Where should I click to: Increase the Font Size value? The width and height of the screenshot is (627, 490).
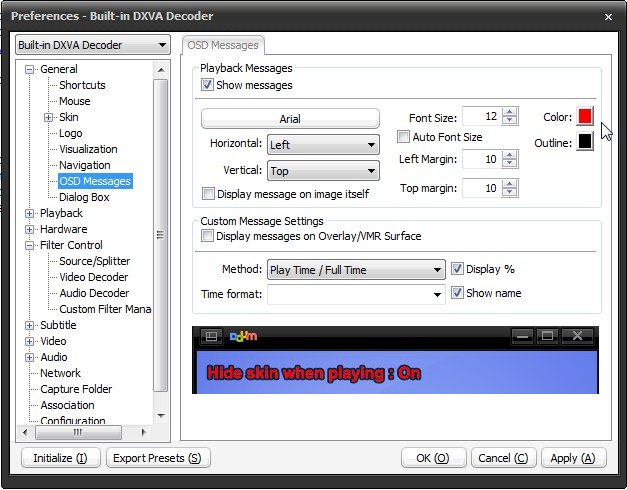click(509, 112)
